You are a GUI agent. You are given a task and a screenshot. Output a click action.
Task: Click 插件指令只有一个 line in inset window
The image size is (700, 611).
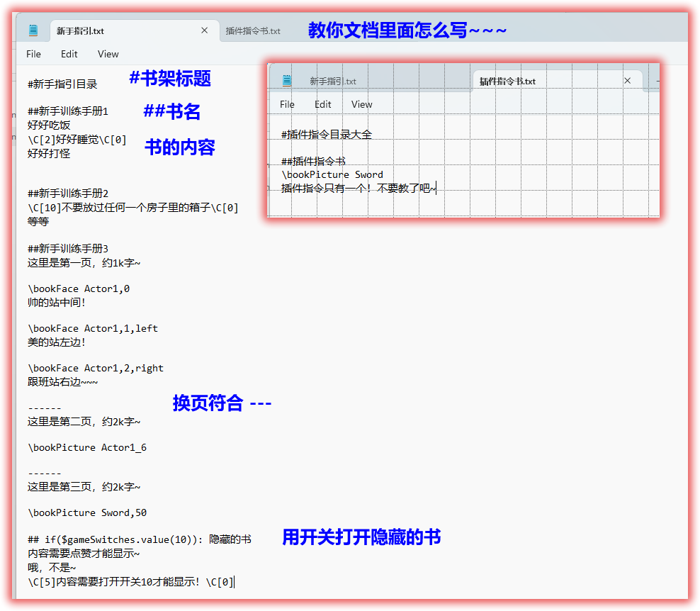pos(358,189)
